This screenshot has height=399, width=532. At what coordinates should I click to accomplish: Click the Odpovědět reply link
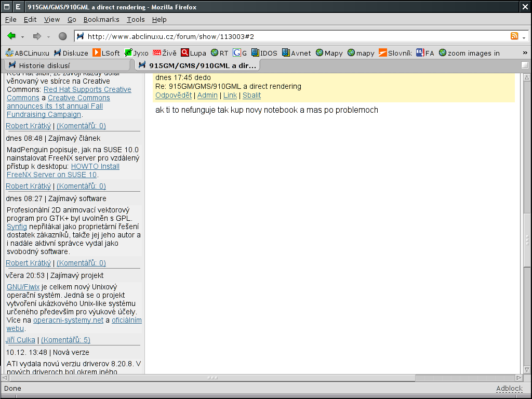click(174, 95)
